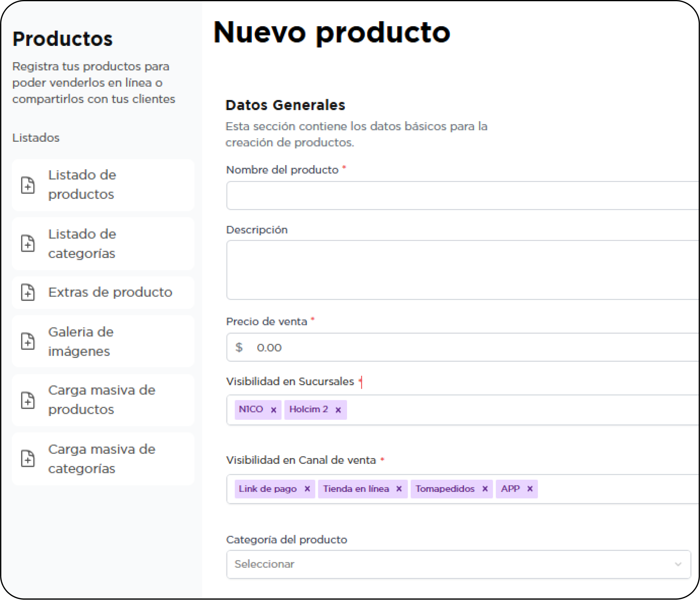Open Galería de imágenes section
The height and width of the screenshot is (600, 700).
(103, 341)
